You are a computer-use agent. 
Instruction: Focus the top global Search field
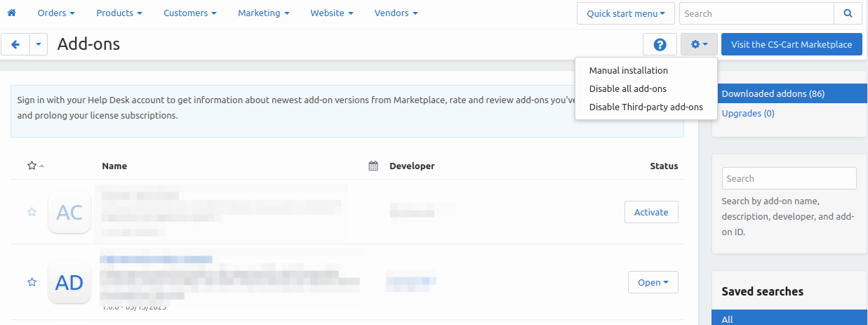coord(756,13)
